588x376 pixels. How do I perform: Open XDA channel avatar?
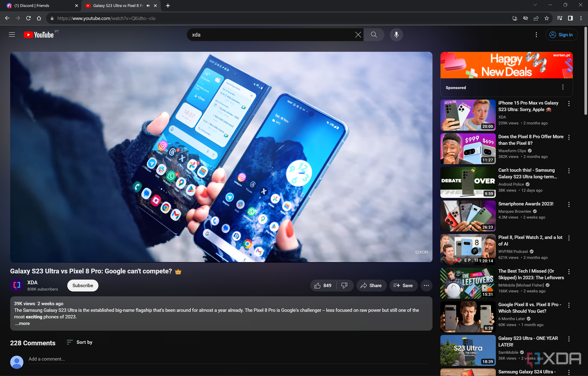pyautogui.click(x=17, y=285)
